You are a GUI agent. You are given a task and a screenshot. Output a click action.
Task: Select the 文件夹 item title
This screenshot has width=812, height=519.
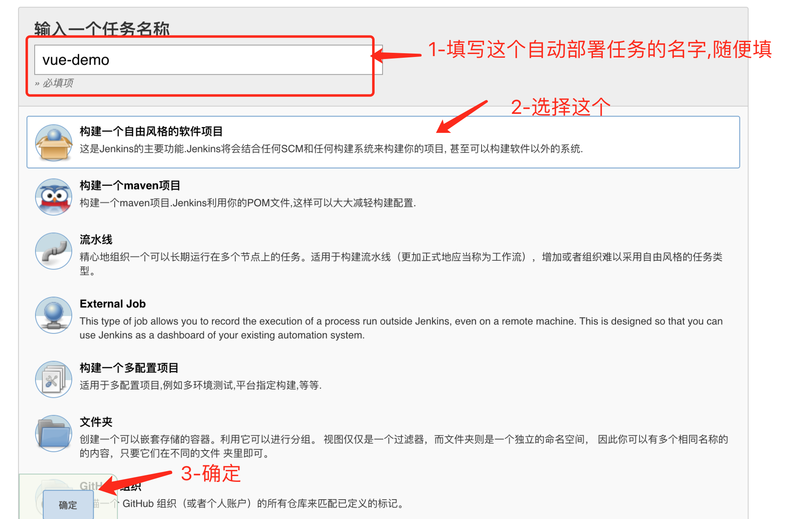coord(96,422)
